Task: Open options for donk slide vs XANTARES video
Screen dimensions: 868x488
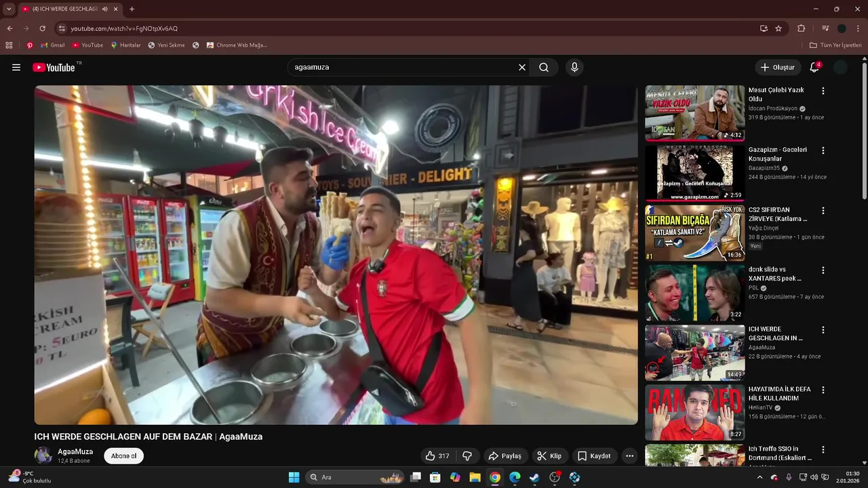Action: pos(823,270)
